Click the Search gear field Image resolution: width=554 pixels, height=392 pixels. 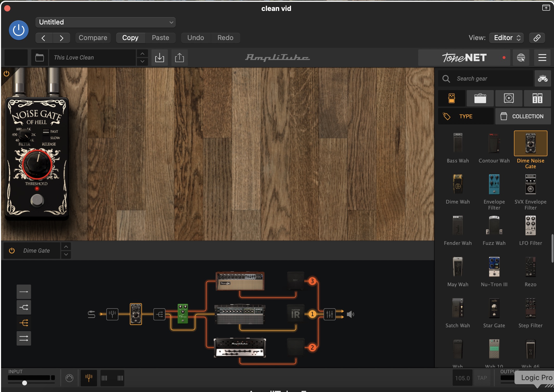[486, 79]
